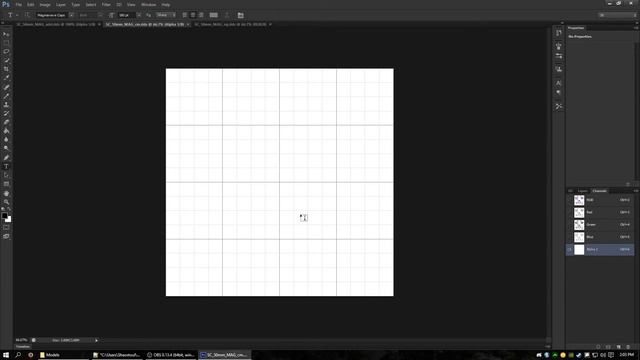Open the Properties panel flyout menu
Screen dimensions: 640x360
pos(636,28)
